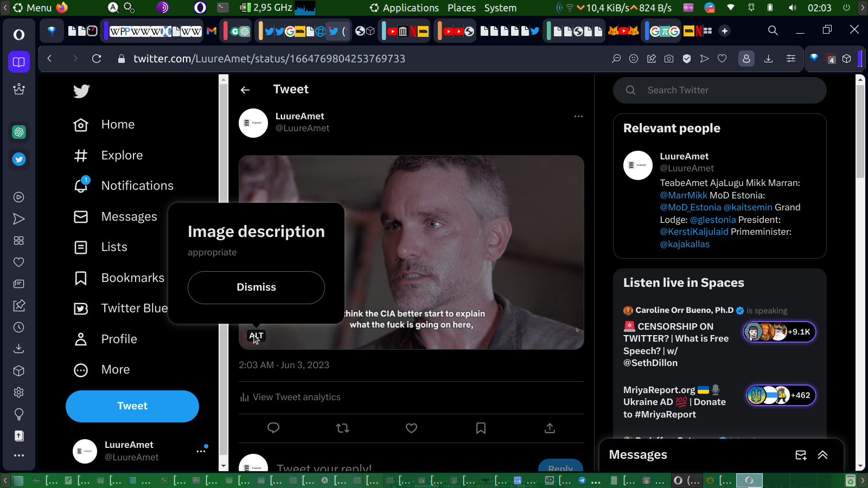
Task: Open the @MarrMikk profile link
Action: click(x=684, y=195)
